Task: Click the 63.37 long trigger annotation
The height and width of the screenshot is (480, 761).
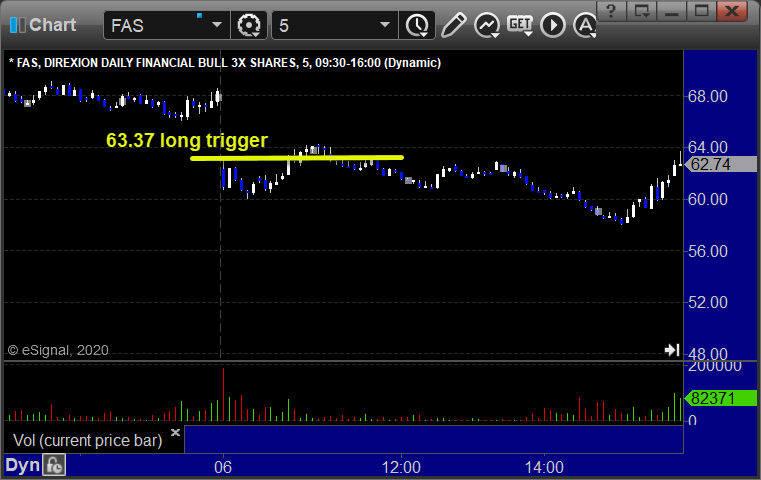Action: click(x=187, y=140)
